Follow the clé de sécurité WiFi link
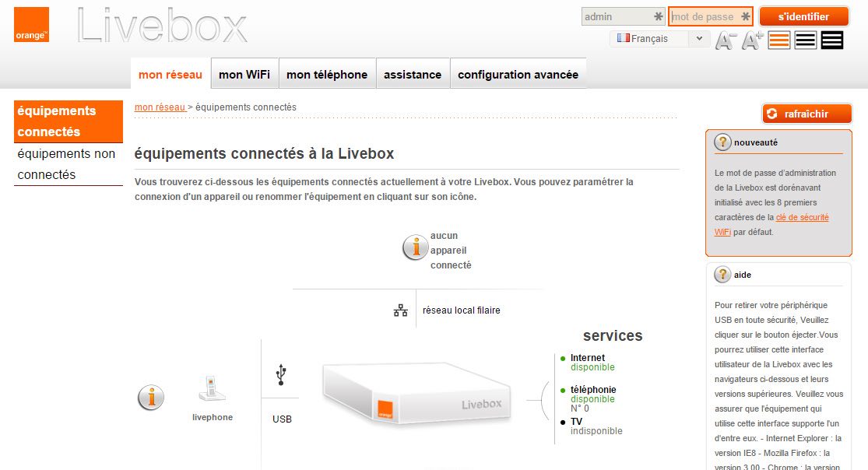Screen dimensions: 868x470 coord(771,225)
